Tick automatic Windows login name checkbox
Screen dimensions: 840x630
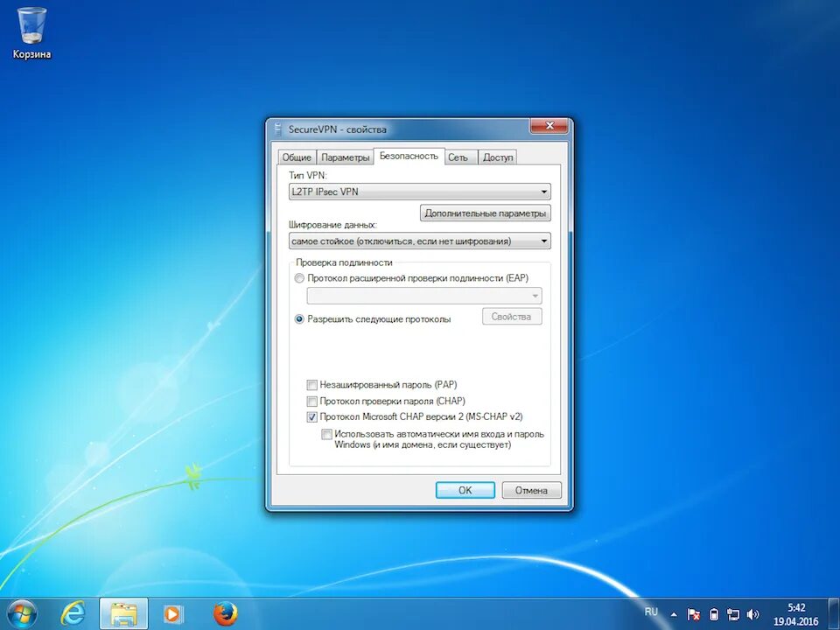coord(326,434)
